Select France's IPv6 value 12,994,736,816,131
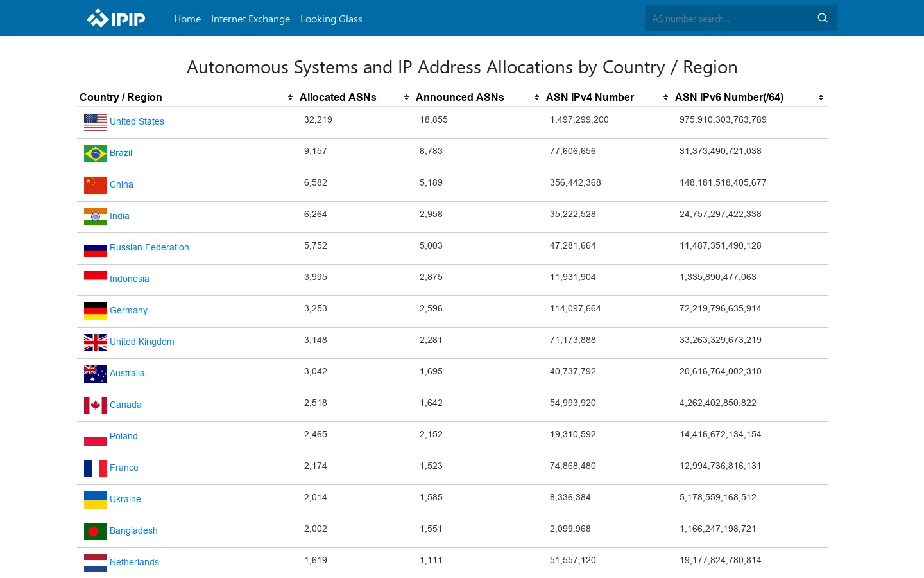Screen dimensions: 924x578 721,466
